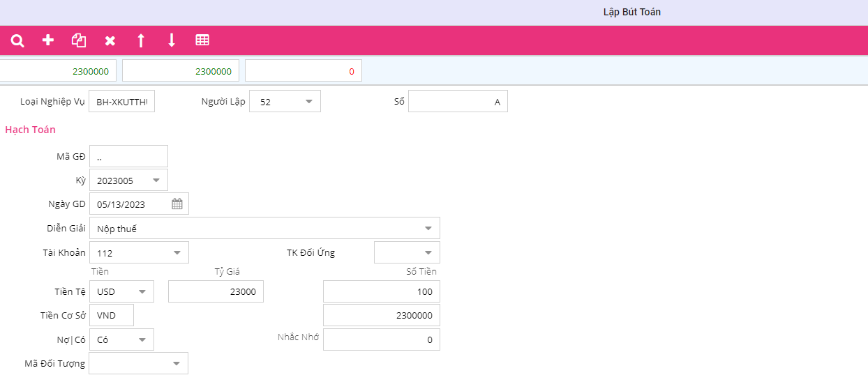868x382 pixels.
Task: Focus the Mã GD input field
Action: click(128, 157)
